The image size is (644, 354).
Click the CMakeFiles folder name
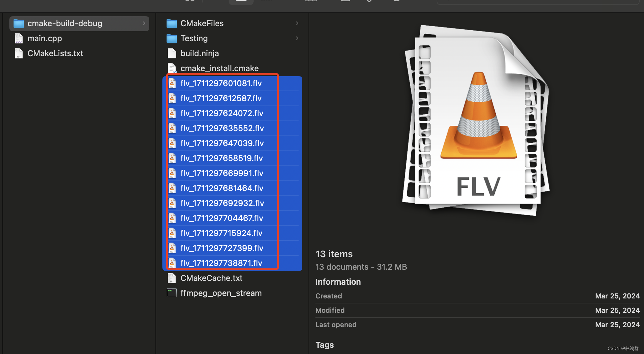click(202, 23)
